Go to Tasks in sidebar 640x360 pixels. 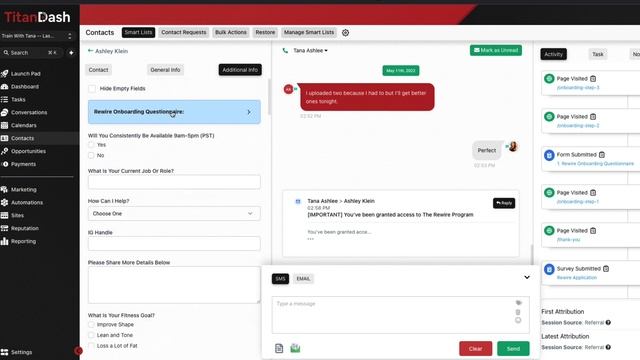pyautogui.click(x=18, y=100)
